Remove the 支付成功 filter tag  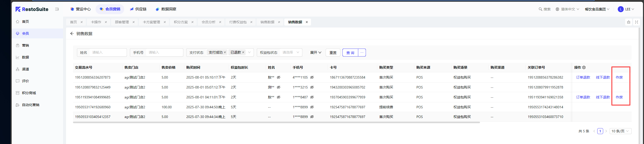click(225, 52)
